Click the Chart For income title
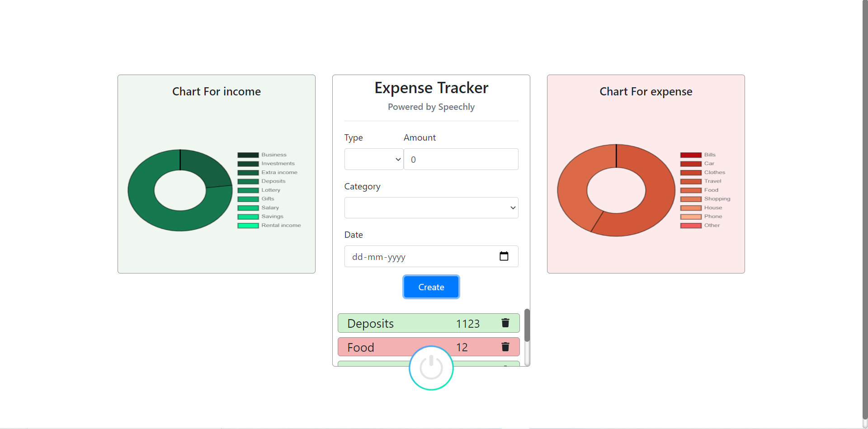The width and height of the screenshot is (868, 429). click(217, 91)
